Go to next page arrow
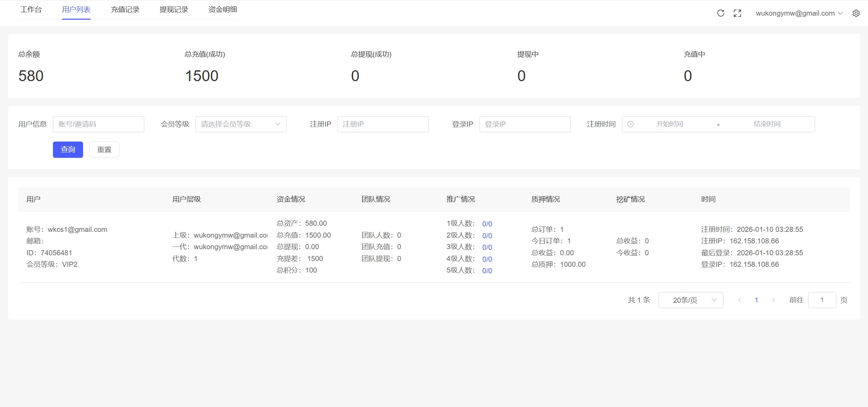The width and height of the screenshot is (868, 407). [x=773, y=300]
